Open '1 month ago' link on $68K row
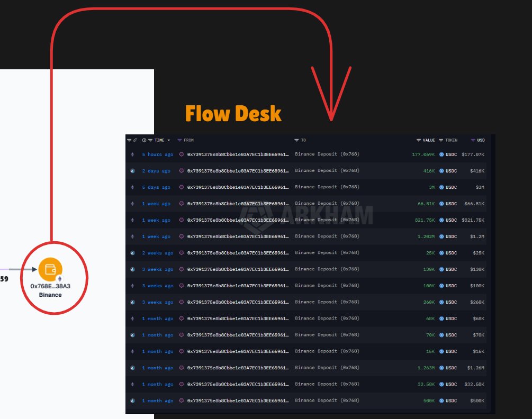 click(157, 318)
